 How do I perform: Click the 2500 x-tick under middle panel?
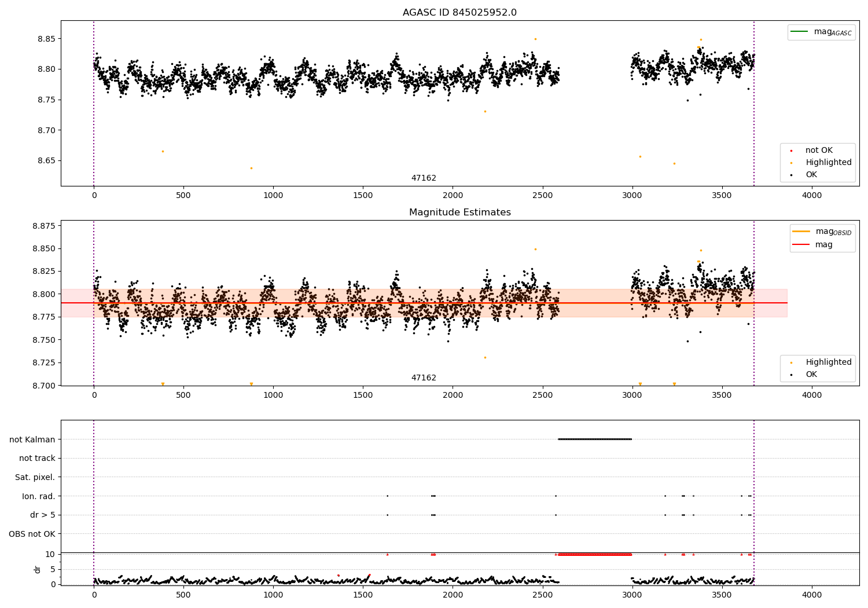(542, 395)
